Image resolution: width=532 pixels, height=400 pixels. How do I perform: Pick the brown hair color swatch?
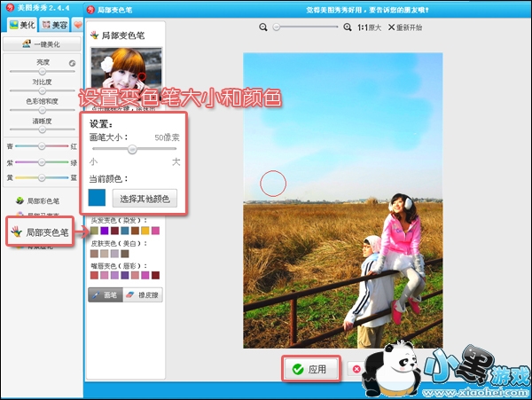click(x=135, y=231)
